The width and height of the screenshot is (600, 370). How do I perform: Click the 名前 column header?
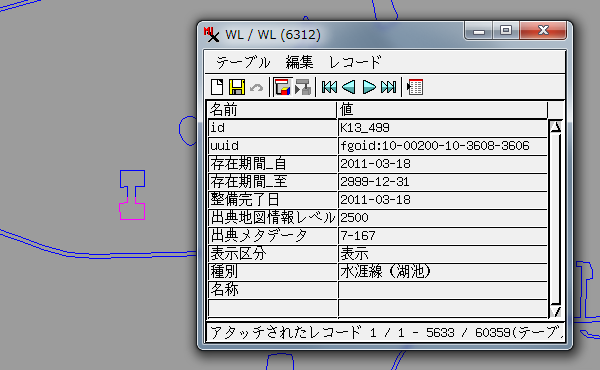pos(272,110)
